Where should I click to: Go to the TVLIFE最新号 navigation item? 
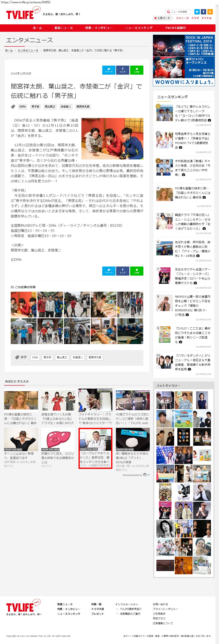click(x=175, y=28)
